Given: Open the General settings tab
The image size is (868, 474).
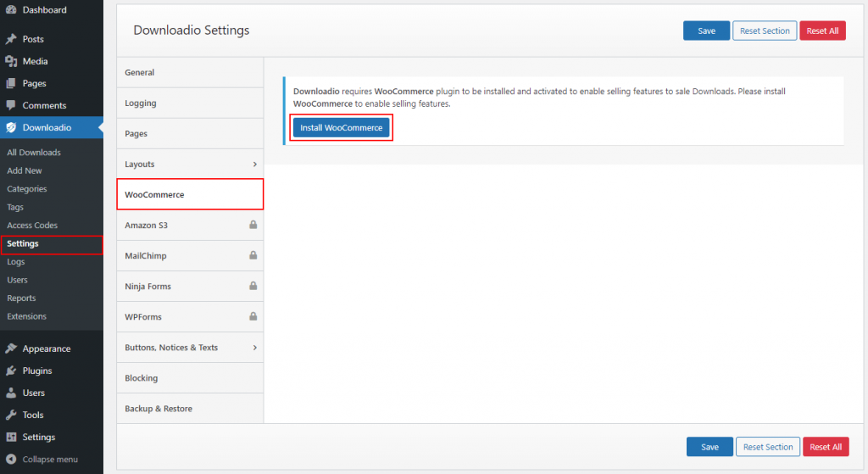Looking at the screenshot, I should coord(190,73).
